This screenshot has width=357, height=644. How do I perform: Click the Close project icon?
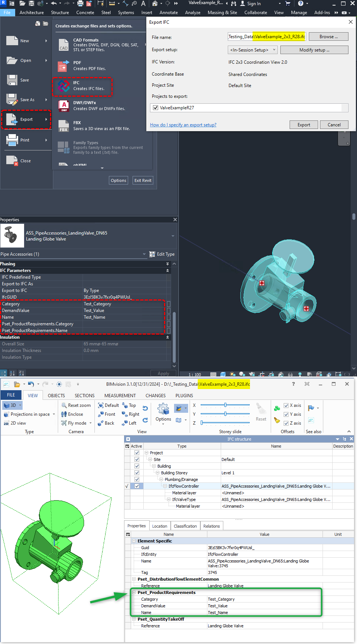click(x=12, y=160)
